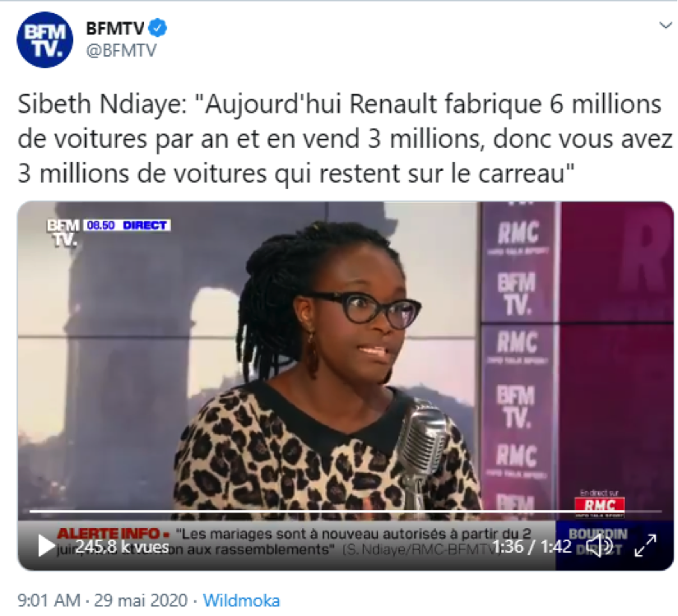Mute the video using the speaker icon
Screen dimensions: 678x616
(599, 546)
